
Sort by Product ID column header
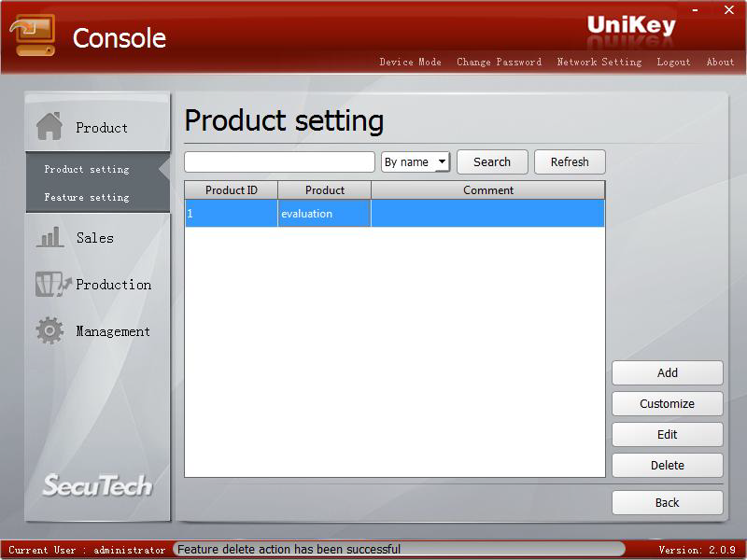pyautogui.click(x=231, y=190)
